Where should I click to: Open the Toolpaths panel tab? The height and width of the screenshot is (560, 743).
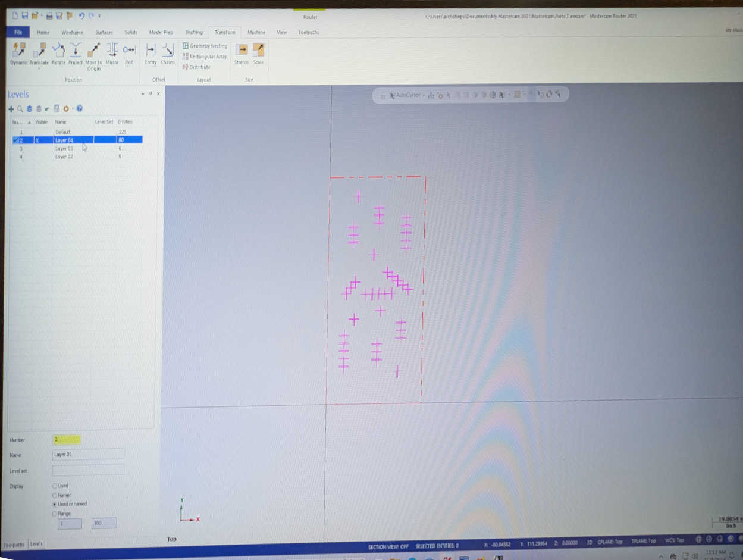tap(14, 545)
